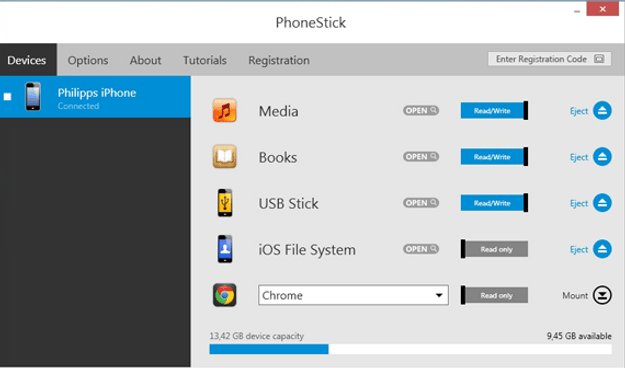Open the Registration tab

[x=279, y=60]
